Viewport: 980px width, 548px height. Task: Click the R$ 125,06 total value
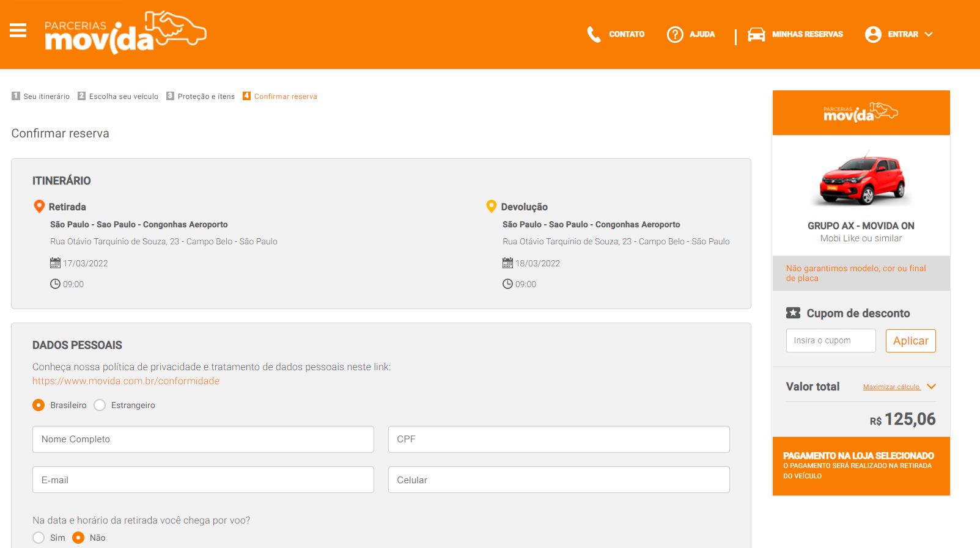(902, 420)
